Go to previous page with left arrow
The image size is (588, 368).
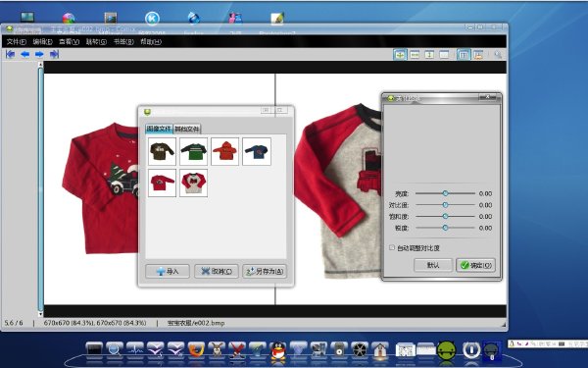[24, 54]
